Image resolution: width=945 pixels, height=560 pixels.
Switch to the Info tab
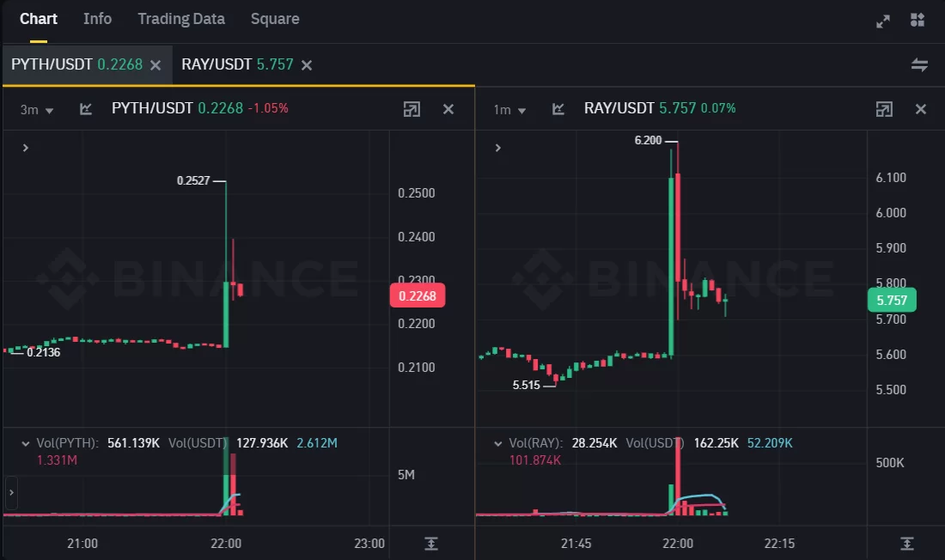tap(98, 19)
